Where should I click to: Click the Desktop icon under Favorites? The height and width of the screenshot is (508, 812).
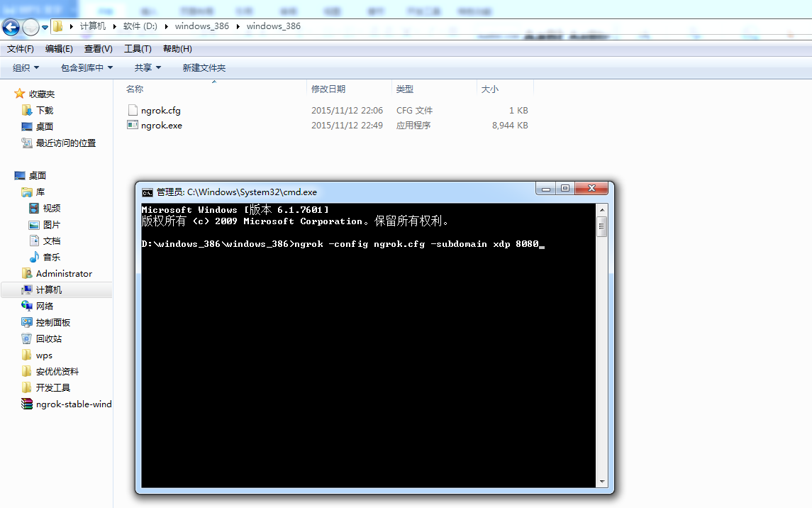[x=27, y=126]
